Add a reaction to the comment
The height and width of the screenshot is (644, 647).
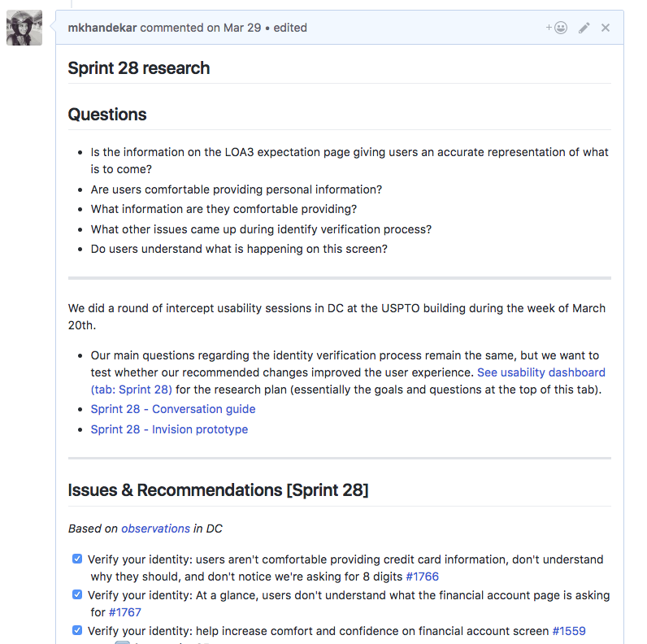coord(557,28)
